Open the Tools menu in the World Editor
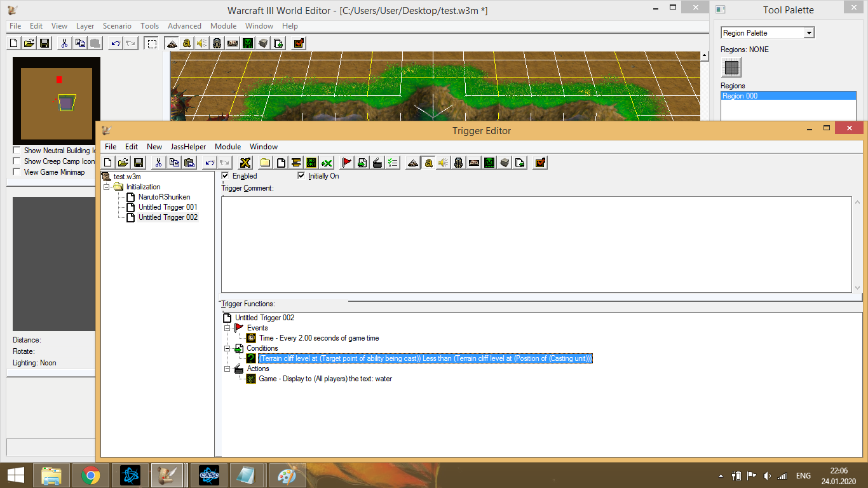This screenshot has height=488, width=868. tap(150, 26)
